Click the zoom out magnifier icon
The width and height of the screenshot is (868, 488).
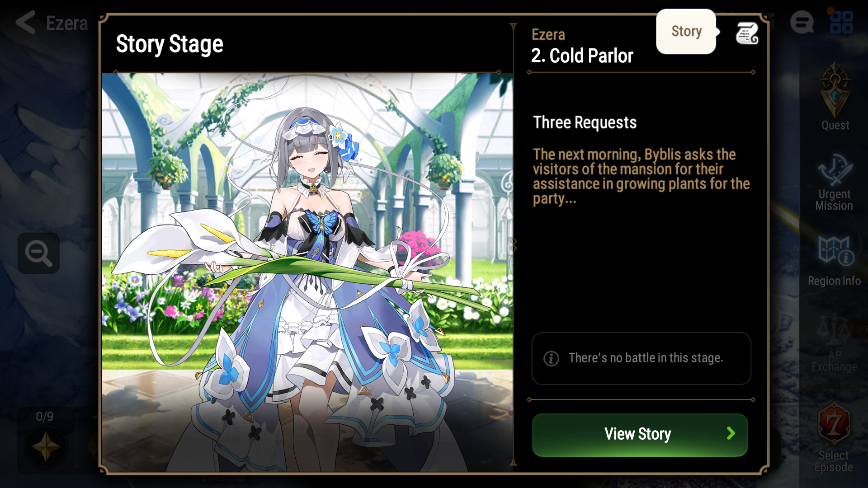(x=39, y=253)
